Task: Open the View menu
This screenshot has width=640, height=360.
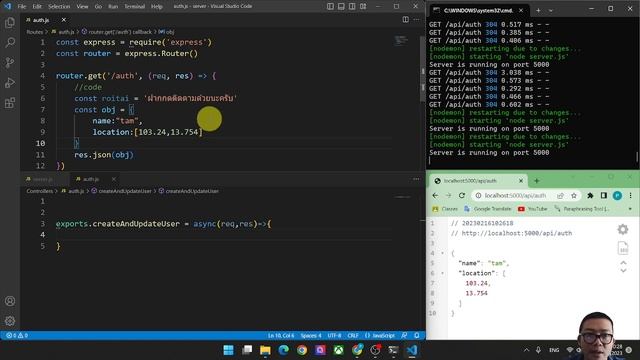Action: pyautogui.click(x=82, y=7)
